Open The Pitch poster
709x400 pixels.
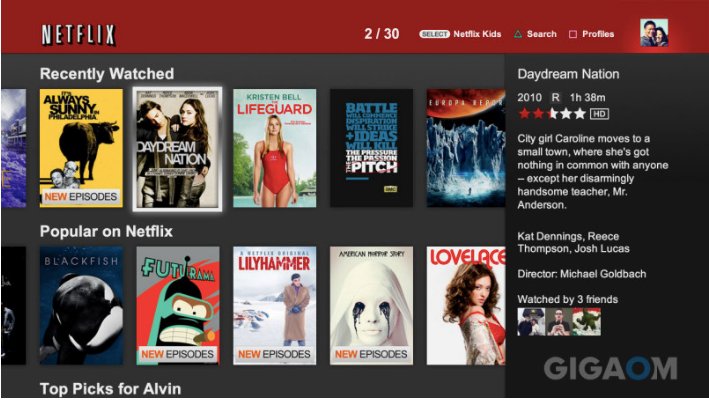pyautogui.click(x=371, y=148)
